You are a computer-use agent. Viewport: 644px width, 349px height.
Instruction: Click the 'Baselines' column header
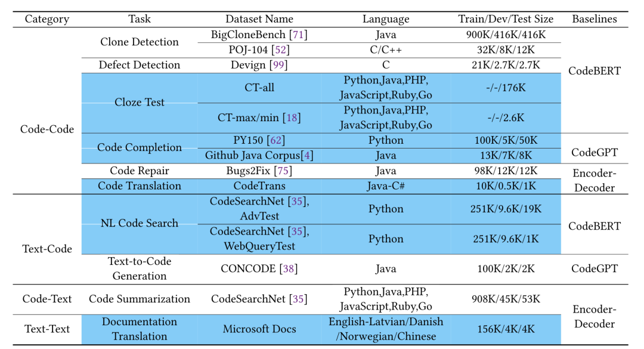click(595, 19)
